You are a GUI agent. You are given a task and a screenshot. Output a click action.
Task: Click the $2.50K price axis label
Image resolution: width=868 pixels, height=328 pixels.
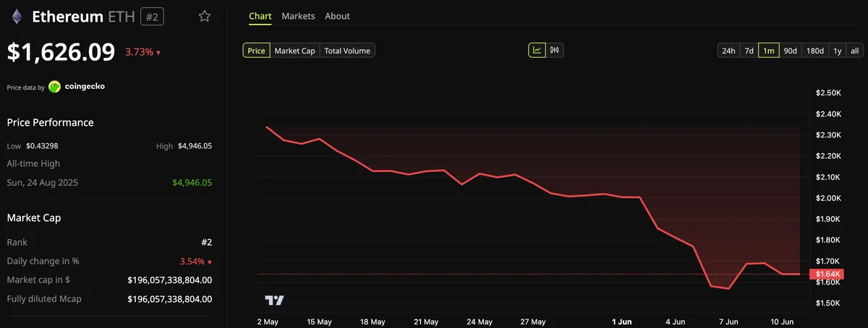828,93
